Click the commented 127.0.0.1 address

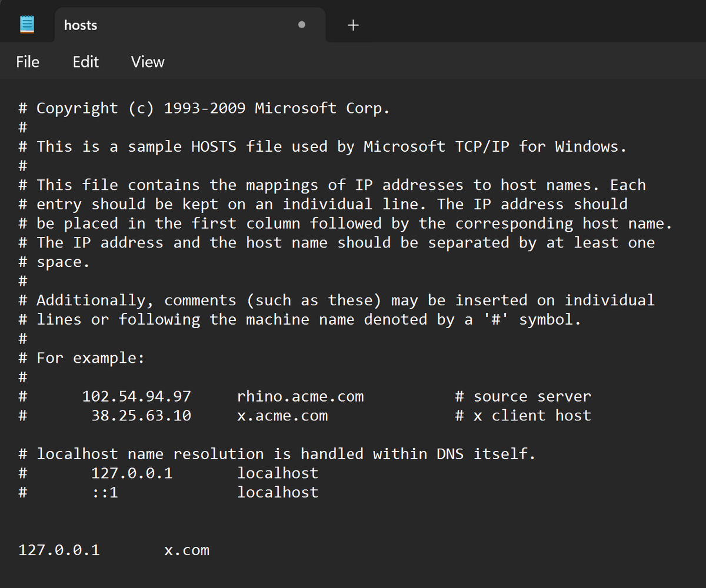click(132, 473)
